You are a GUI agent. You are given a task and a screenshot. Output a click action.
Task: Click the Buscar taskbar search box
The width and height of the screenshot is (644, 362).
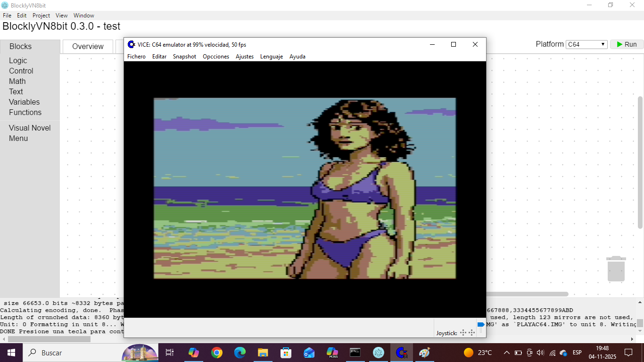click(90, 353)
